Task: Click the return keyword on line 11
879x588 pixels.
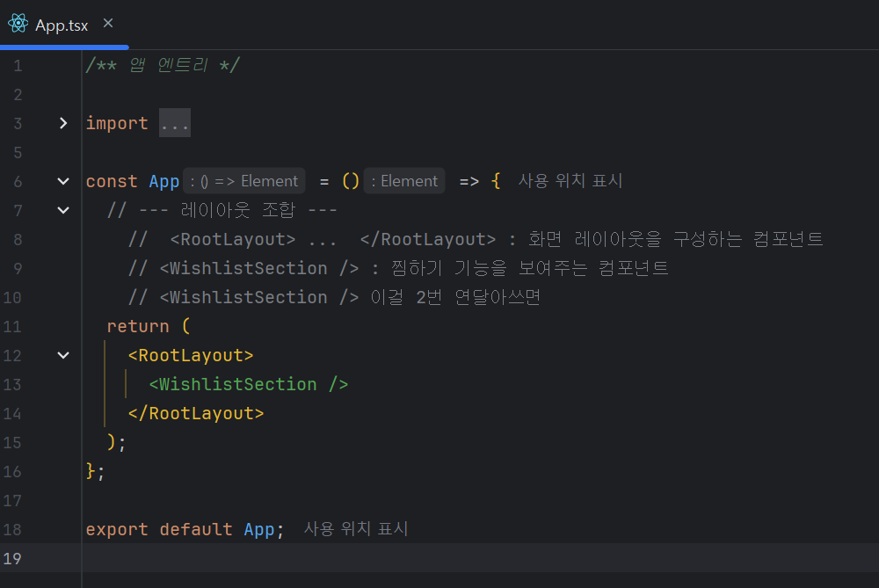Action: (x=138, y=326)
